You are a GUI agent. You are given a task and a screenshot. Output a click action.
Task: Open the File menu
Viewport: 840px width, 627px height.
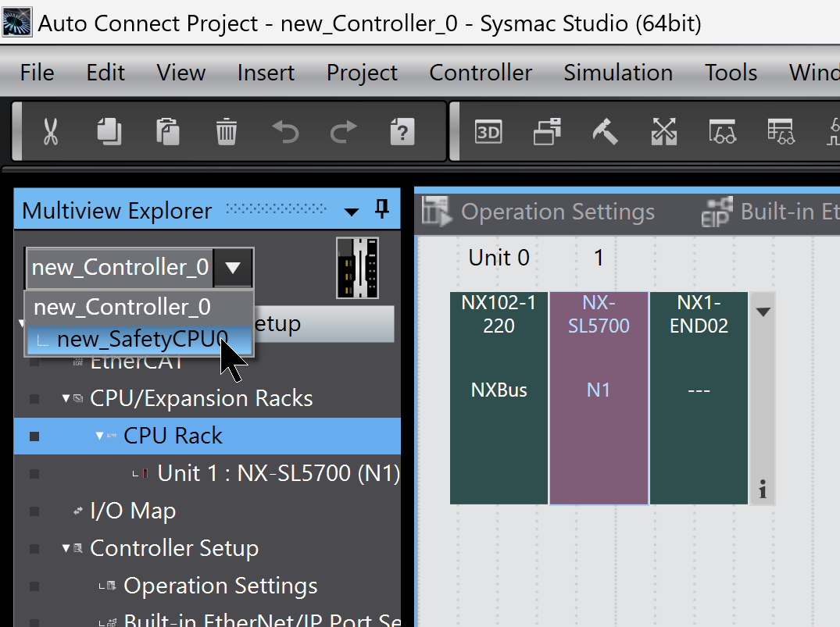tap(37, 73)
